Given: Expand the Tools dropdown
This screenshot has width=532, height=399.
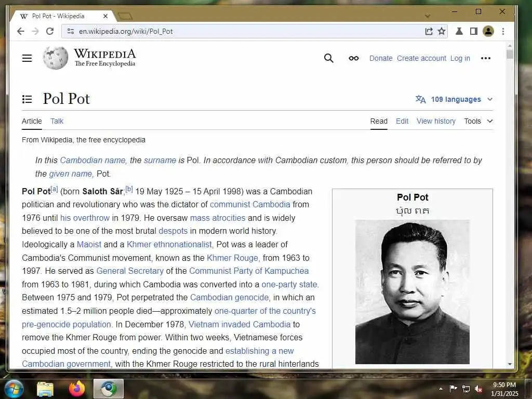Looking at the screenshot, I should click(478, 121).
